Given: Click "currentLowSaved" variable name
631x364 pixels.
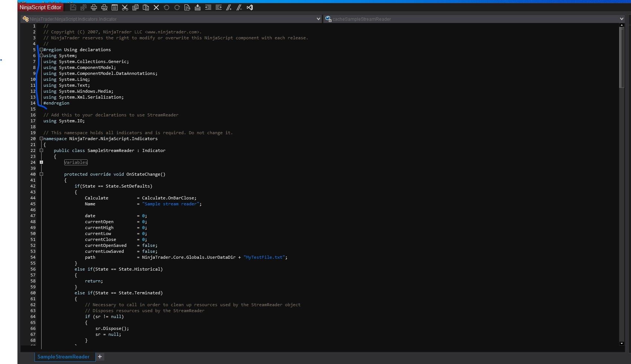Looking at the screenshot, I should tap(104, 251).
